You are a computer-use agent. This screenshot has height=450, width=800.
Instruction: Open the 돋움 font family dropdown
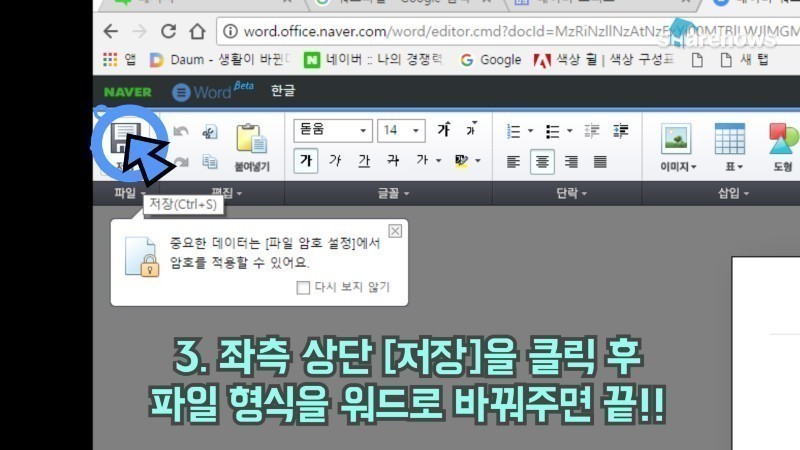[x=333, y=131]
